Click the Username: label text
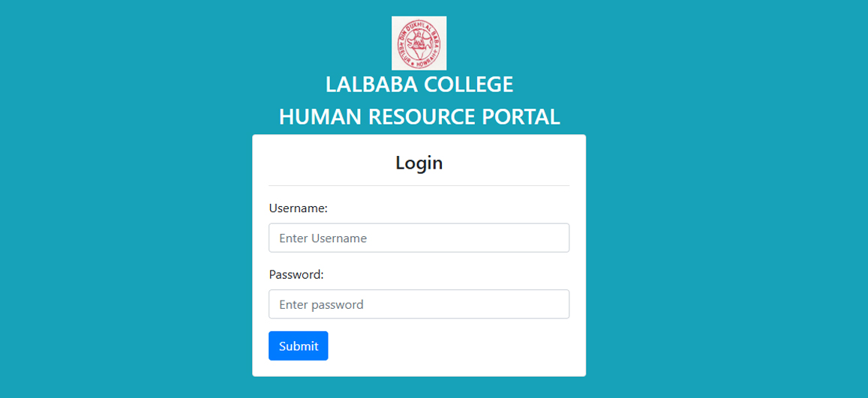 pos(299,208)
